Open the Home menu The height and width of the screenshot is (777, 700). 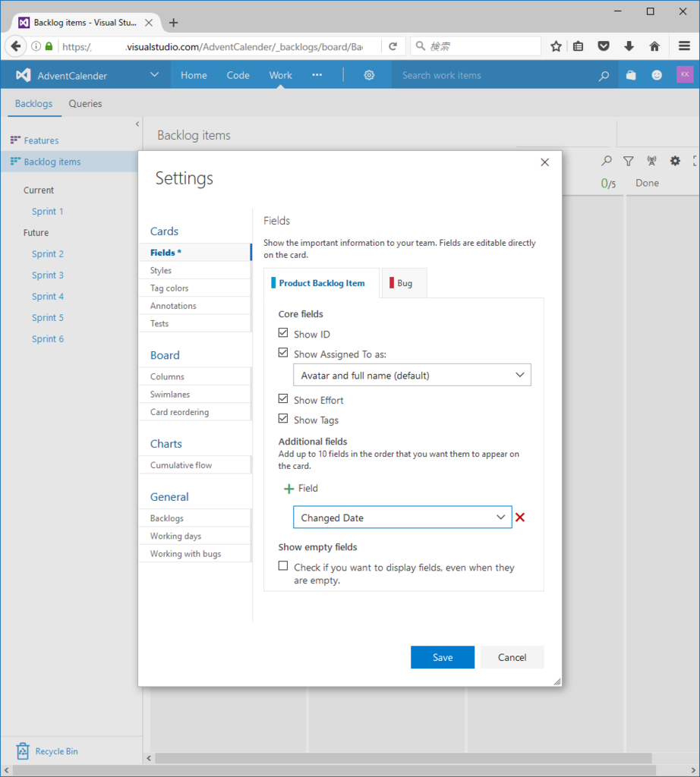tap(194, 75)
